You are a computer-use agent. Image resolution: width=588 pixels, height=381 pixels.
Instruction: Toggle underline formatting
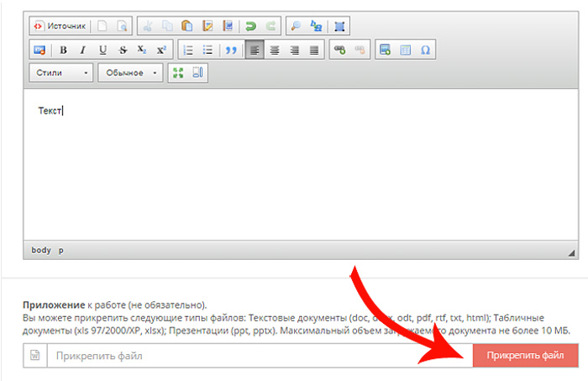tap(102, 50)
